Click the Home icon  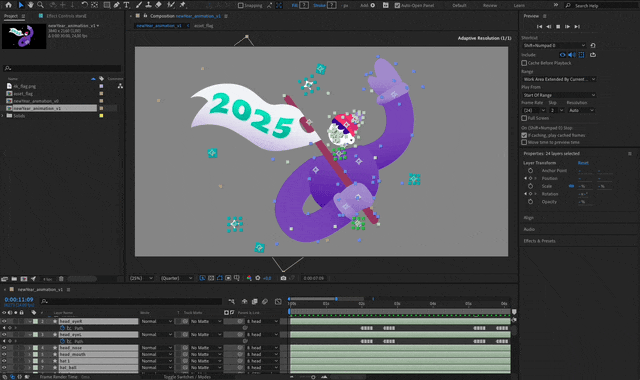coord(8,5)
